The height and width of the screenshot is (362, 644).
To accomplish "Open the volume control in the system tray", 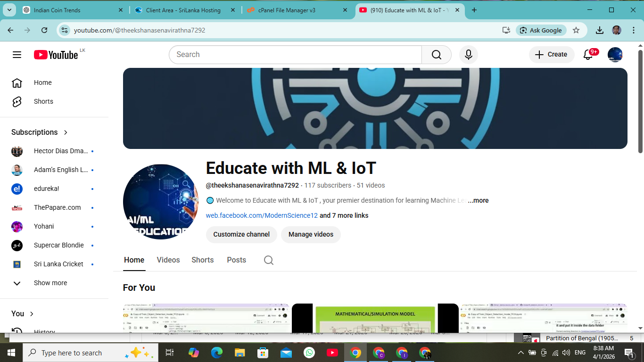I will click(x=565, y=352).
